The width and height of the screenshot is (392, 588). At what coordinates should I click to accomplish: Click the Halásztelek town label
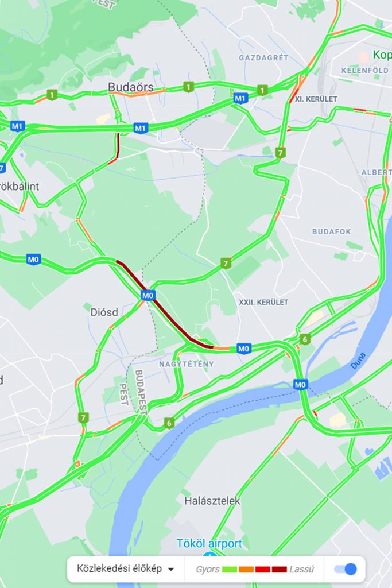[212, 501]
